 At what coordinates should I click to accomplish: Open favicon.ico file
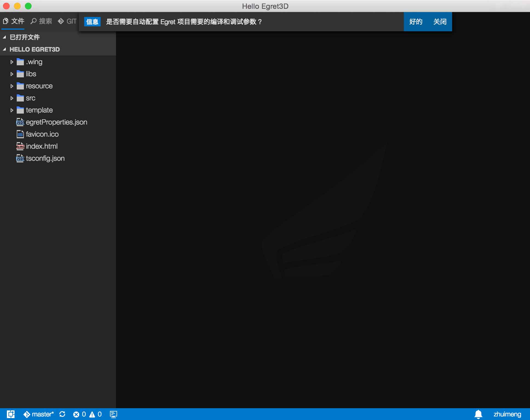pyautogui.click(x=42, y=134)
